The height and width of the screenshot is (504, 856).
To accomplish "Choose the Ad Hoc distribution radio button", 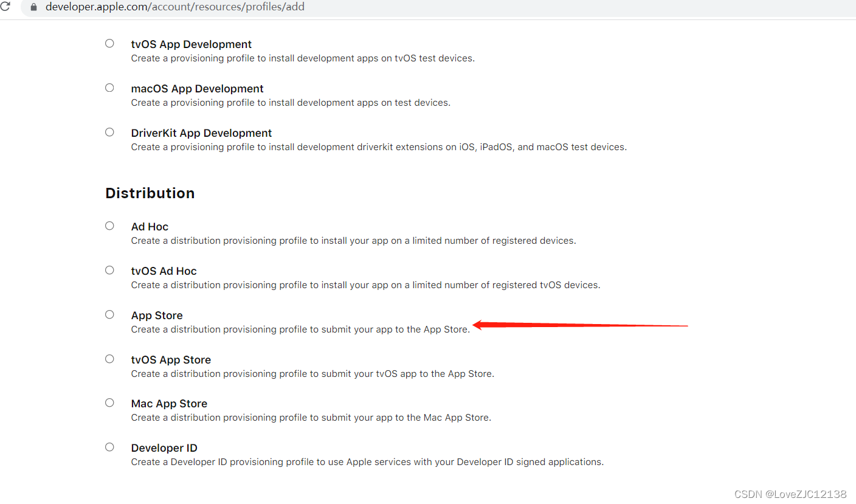I will 109,226.
